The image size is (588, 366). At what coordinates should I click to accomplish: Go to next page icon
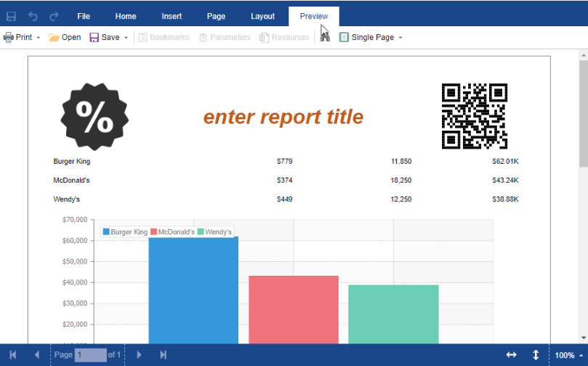click(x=139, y=355)
